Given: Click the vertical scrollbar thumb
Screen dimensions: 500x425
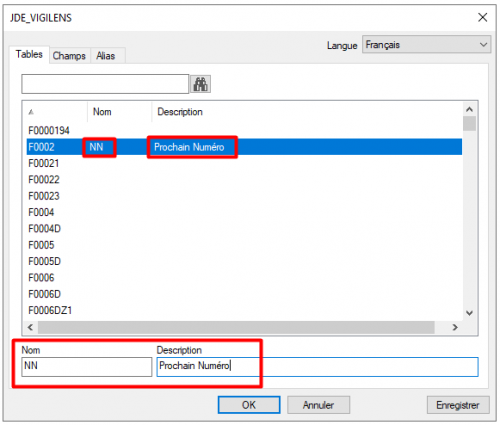Looking at the screenshot, I should (469, 124).
